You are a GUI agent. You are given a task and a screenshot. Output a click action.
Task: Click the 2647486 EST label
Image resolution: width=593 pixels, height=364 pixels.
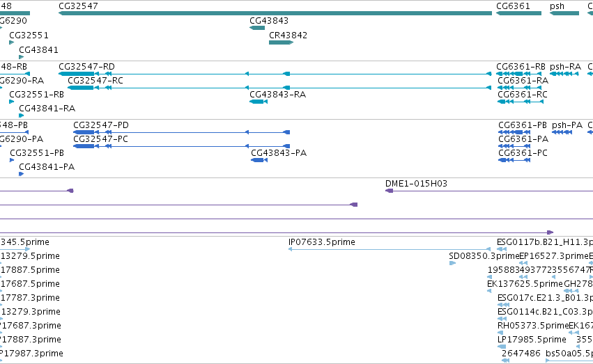[x=521, y=354]
